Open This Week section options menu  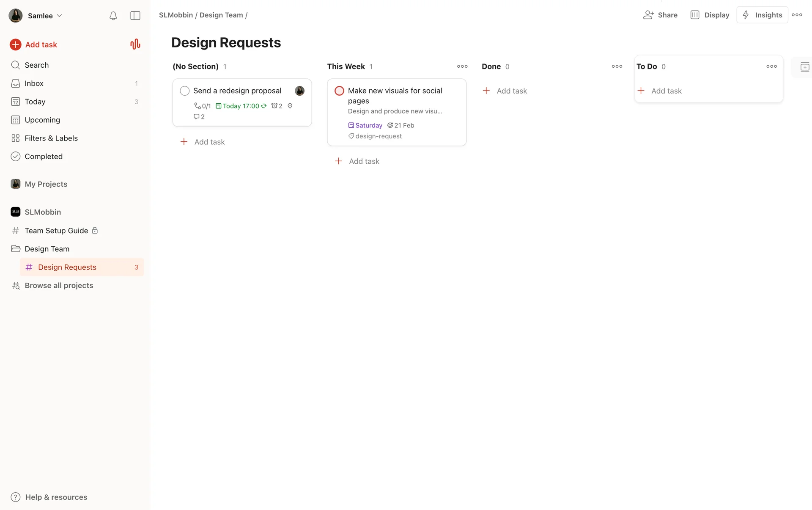coord(462,66)
